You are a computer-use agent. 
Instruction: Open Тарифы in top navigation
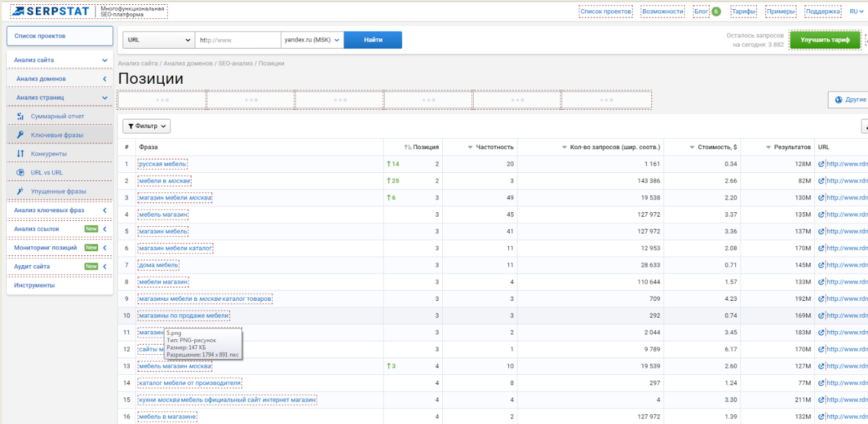(x=743, y=11)
